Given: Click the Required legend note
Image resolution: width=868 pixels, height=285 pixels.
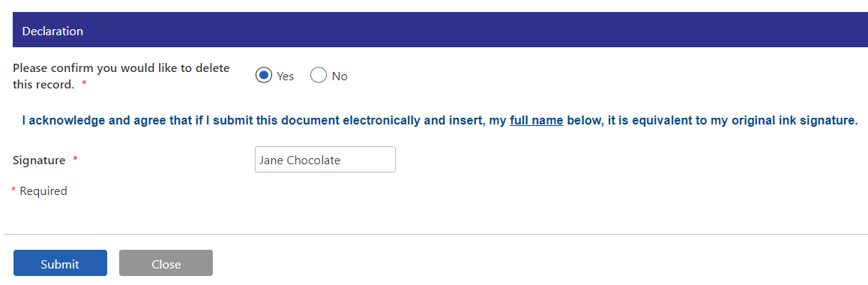Looking at the screenshot, I should (x=43, y=191).
